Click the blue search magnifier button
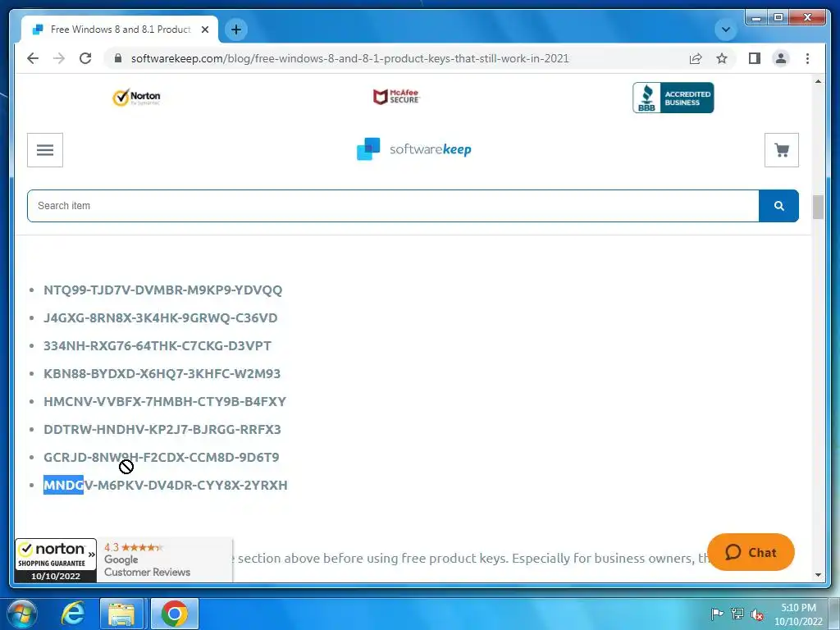Screen dimensions: 840x630 click(779, 206)
